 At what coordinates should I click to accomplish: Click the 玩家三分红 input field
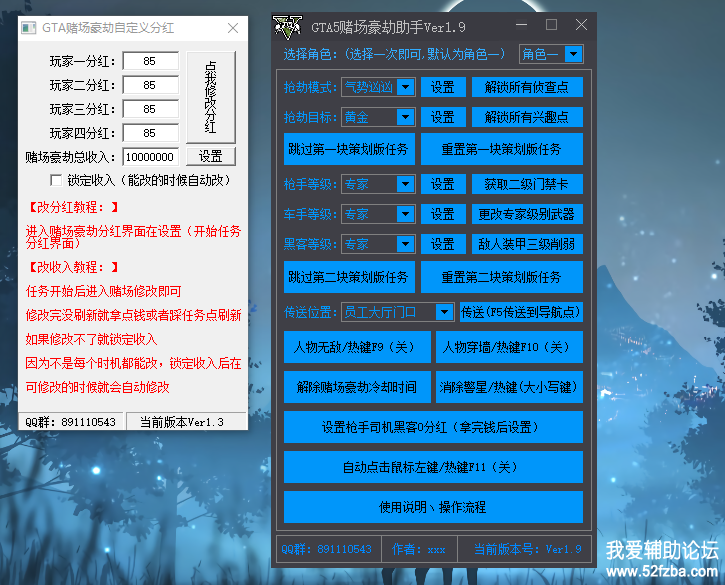point(151,109)
